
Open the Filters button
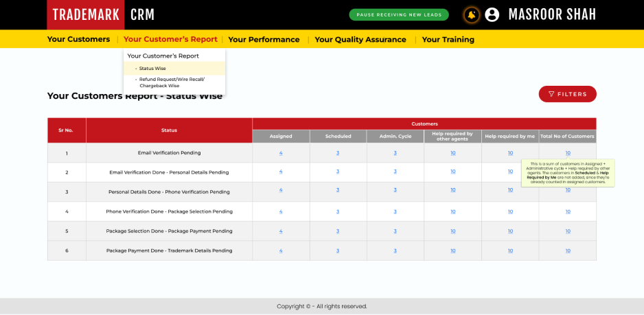click(567, 94)
